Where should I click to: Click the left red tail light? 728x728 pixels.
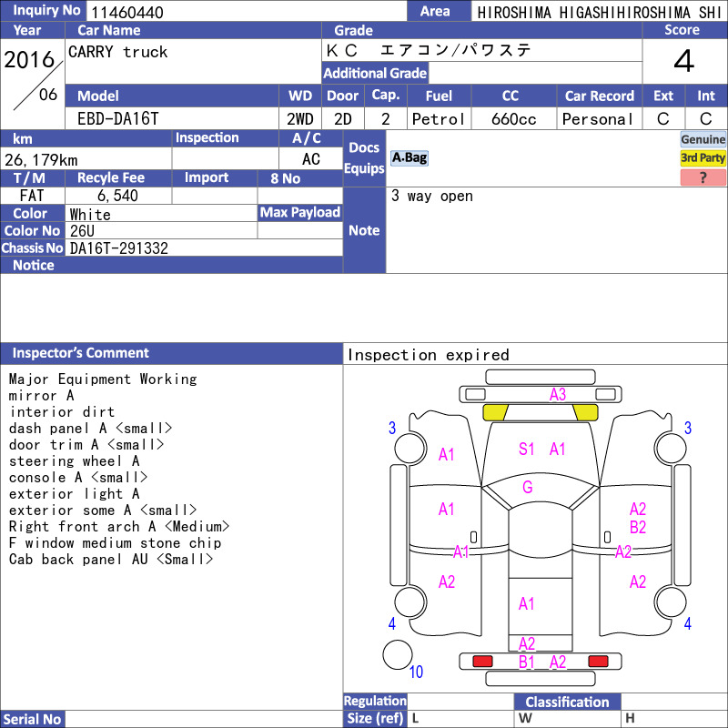[x=482, y=662]
